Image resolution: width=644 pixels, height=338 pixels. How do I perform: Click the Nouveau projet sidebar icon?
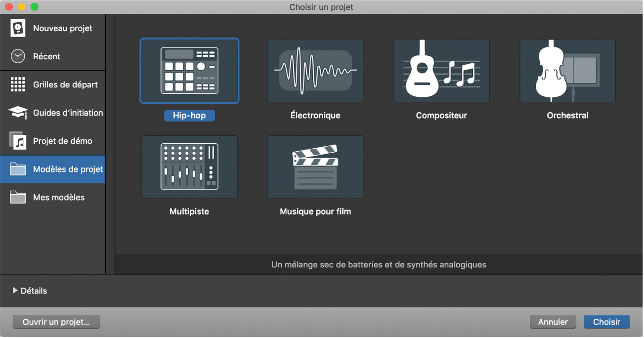pos(18,28)
